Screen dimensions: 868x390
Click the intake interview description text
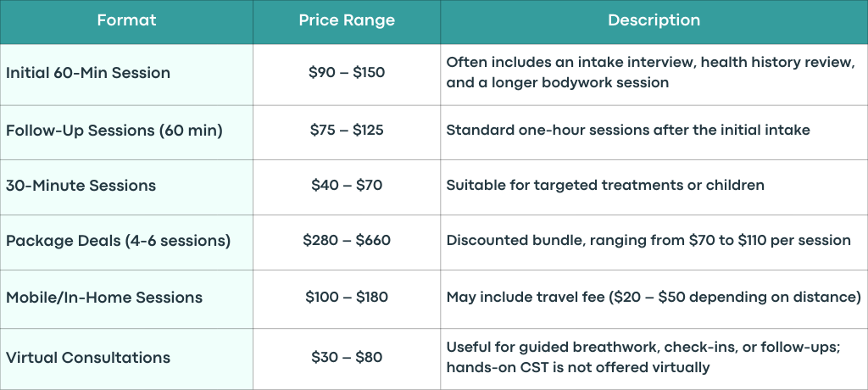(x=650, y=72)
